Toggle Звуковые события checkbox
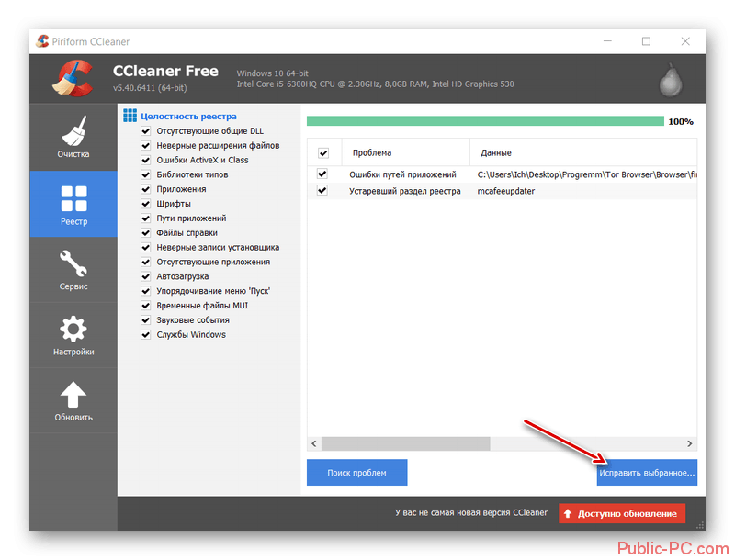This screenshot has height=560, width=735. (x=146, y=320)
